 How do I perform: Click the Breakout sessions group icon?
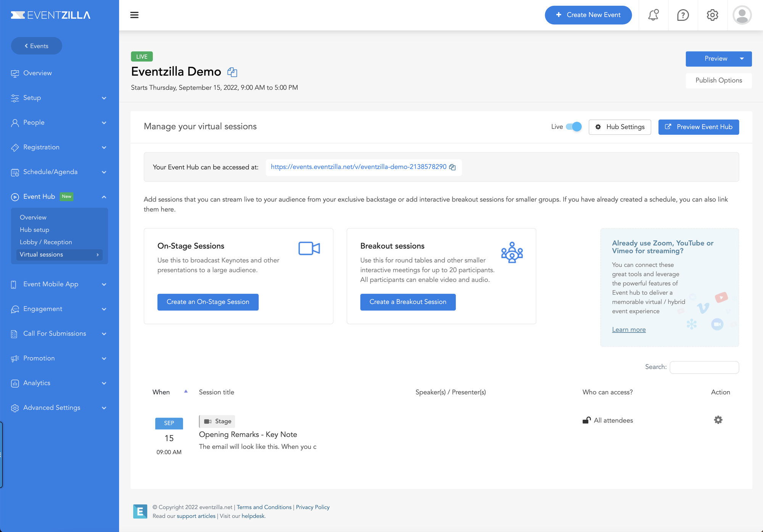[x=512, y=252]
